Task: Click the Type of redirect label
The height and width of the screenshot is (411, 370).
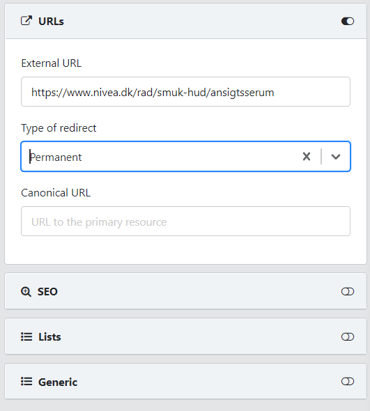Action: click(59, 128)
